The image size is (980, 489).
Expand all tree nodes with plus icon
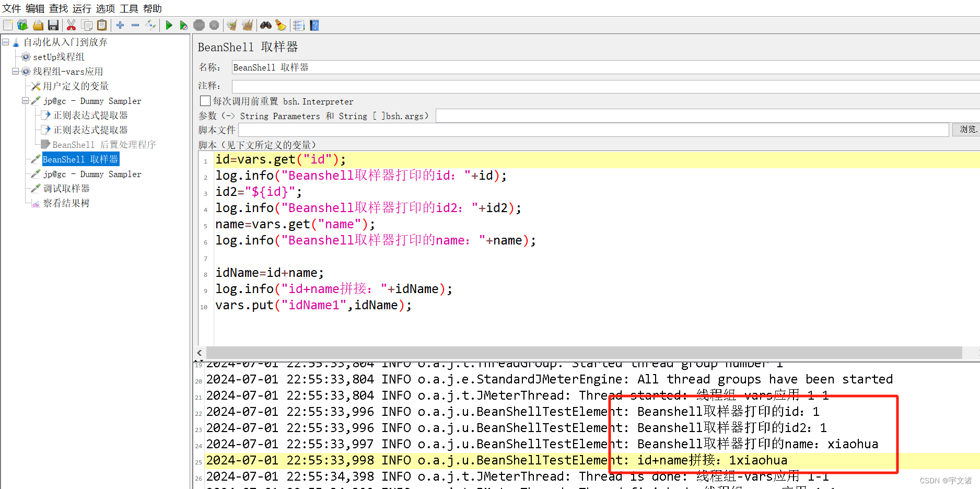120,25
